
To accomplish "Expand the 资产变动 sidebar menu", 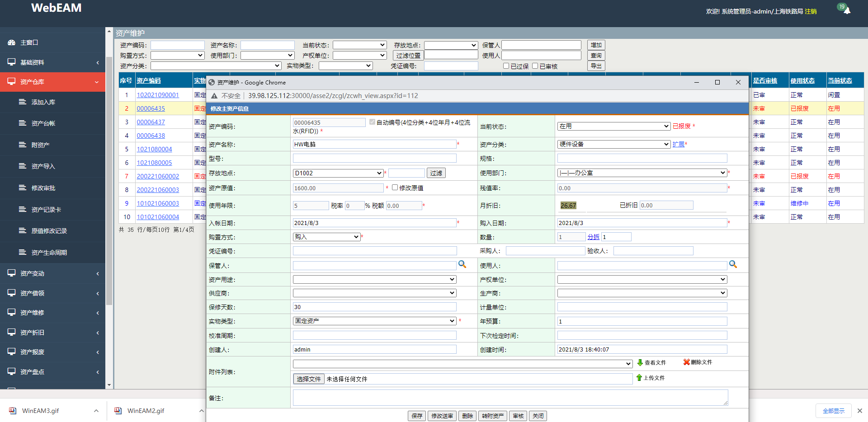I will pyautogui.click(x=52, y=273).
